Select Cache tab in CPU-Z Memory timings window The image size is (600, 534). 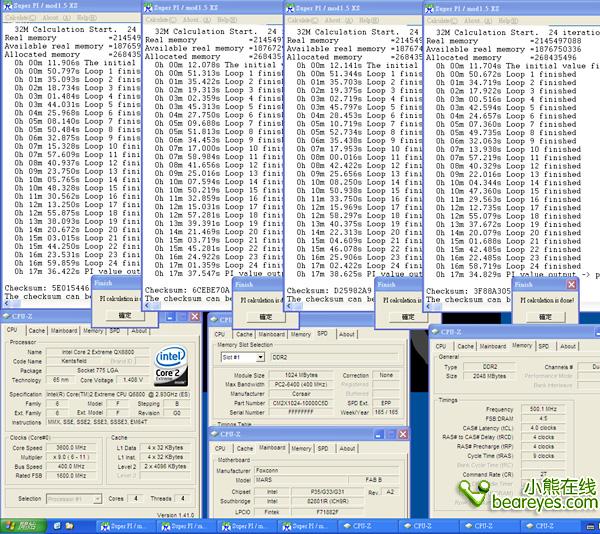point(466,346)
